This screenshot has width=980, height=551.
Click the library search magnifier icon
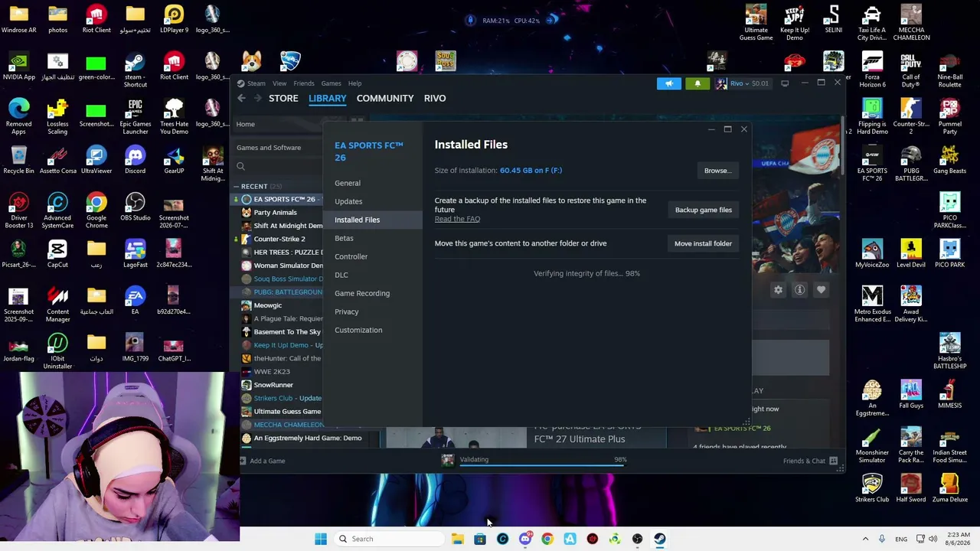tap(240, 166)
